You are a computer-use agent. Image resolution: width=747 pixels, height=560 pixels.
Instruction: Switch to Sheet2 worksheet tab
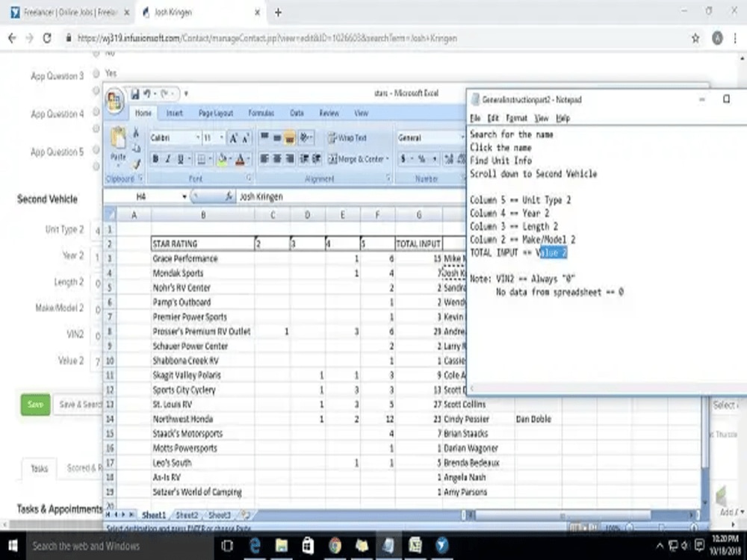tap(187, 515)
